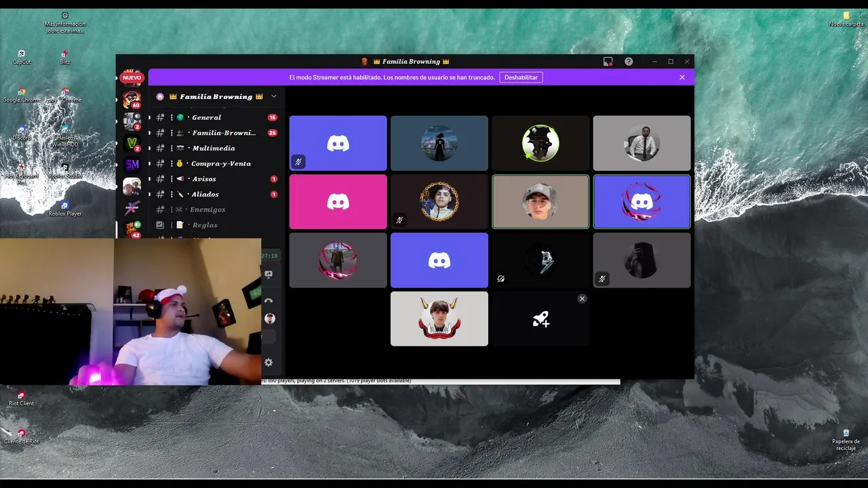Open user settings gear icon
Screen dimensions: 868x488
[x=269, y=363]
